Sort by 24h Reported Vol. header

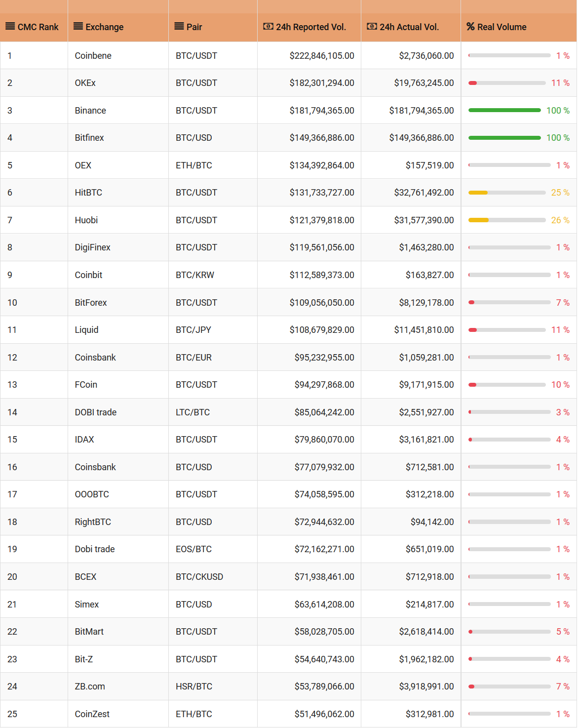tap(311, 27)
